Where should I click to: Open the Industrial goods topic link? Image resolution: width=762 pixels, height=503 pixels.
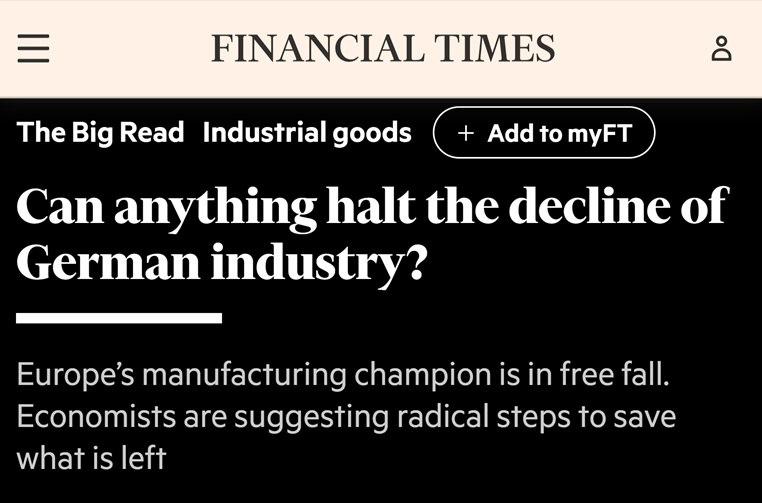point(306,132)
